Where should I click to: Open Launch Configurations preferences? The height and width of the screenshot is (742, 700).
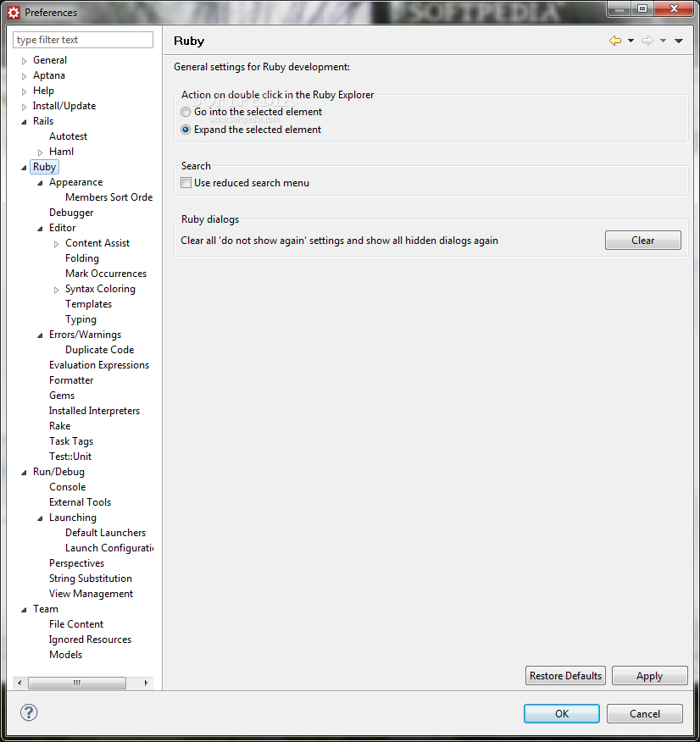(108, 548)
